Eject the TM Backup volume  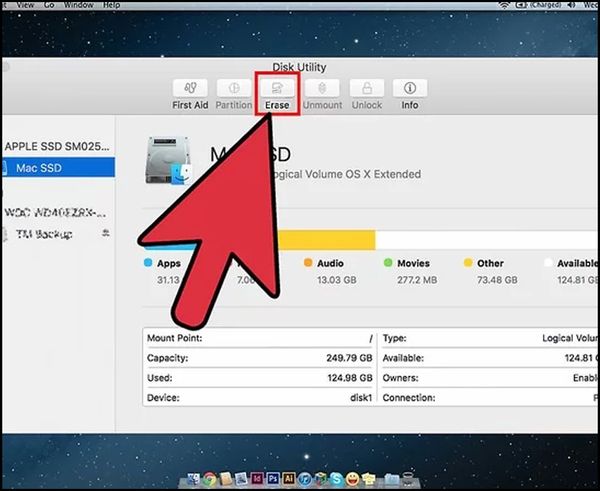(106, 232)
